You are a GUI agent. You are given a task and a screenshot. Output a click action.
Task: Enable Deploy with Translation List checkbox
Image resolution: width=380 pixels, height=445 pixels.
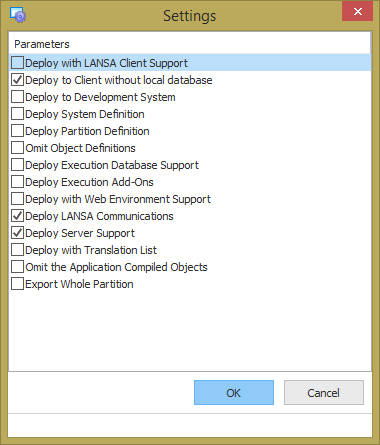pos(17,249)
